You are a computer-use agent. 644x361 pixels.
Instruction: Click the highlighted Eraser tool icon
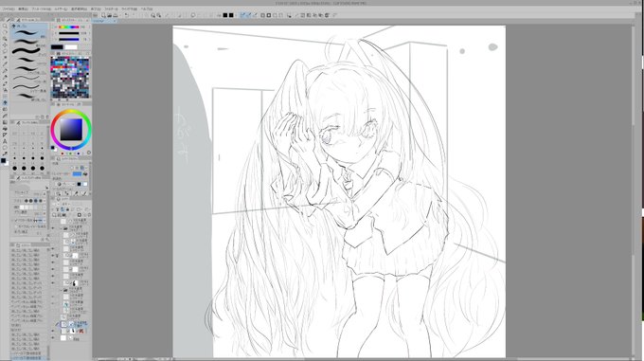pyautogui.click(x=5, y=102)
